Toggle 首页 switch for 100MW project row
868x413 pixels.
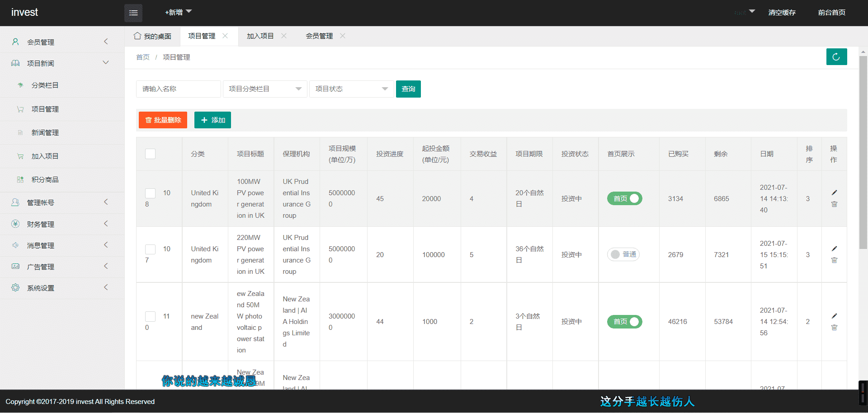click(624, 198)
